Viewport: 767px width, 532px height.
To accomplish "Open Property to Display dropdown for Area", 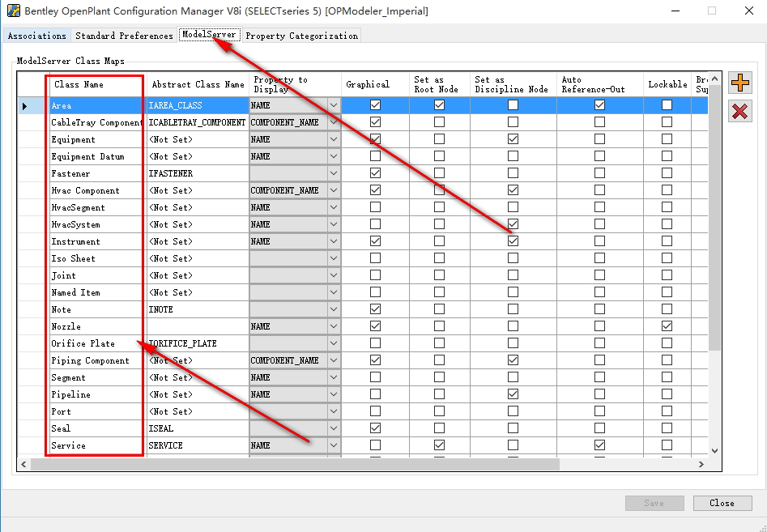I will (334, 105).
